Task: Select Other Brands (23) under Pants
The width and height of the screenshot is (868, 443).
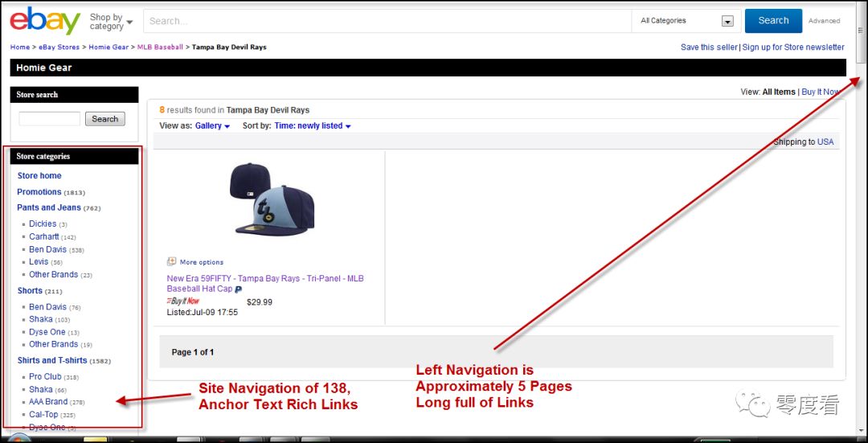Action: (53, 274)
